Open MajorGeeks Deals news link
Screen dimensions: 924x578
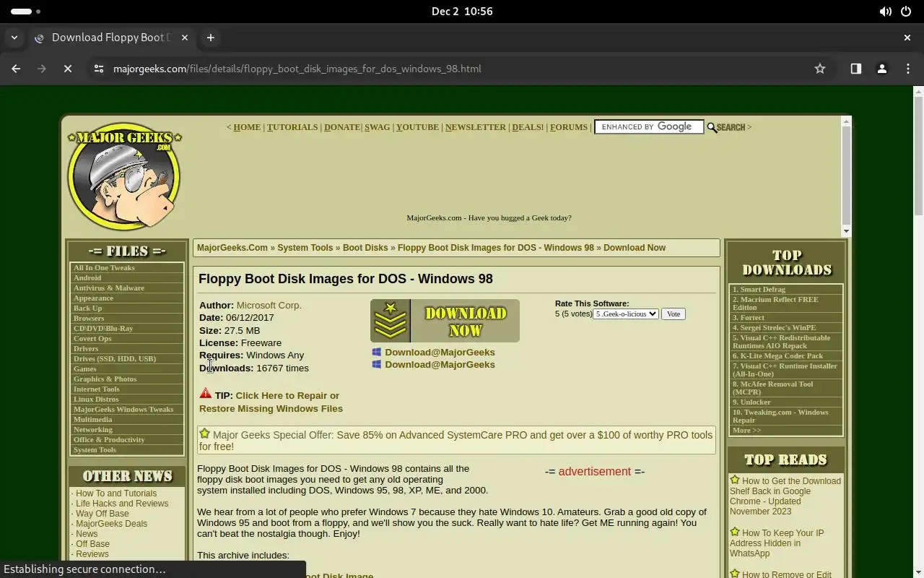111,524
